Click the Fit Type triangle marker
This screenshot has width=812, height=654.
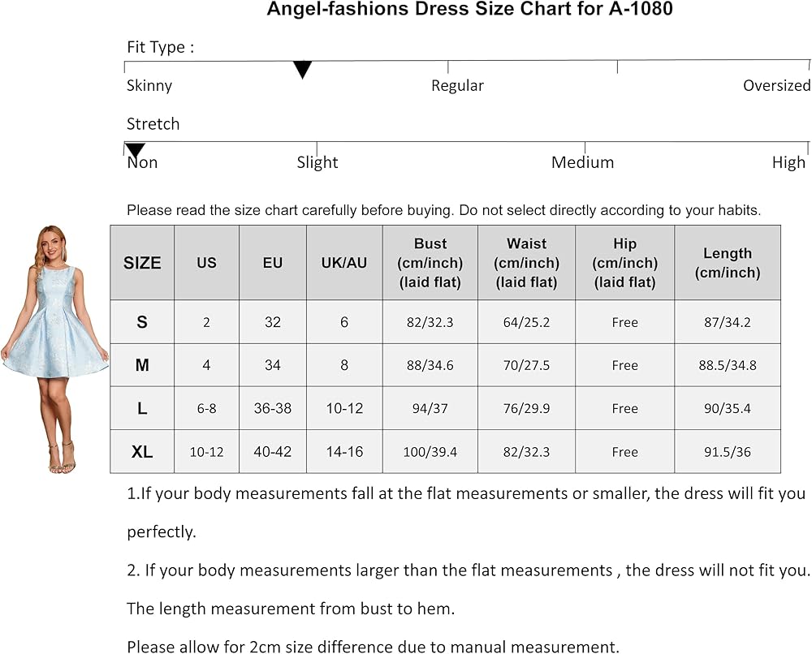[x=302, y=70]
